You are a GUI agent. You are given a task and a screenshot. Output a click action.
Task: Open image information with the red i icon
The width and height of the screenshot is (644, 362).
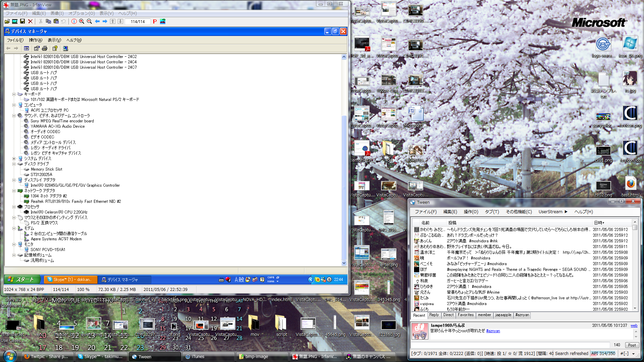click(74, 21)
